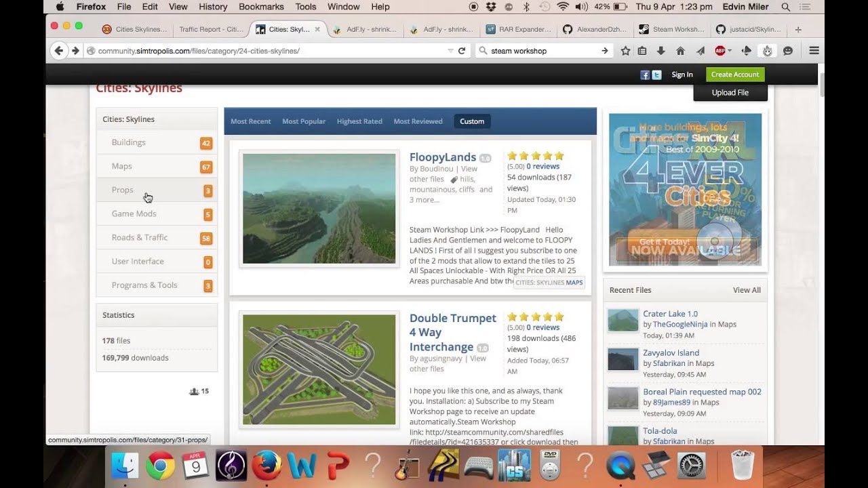Click the SimCity 4 Ever Cities advertisement
The height and width of the screenshot is (488, 868).
tap(685, 189)
